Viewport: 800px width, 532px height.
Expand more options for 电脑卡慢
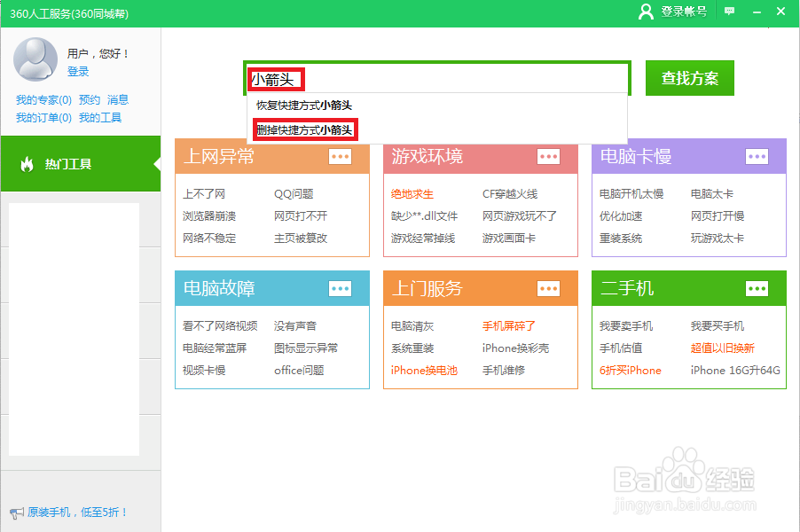(x=757, y=157)
